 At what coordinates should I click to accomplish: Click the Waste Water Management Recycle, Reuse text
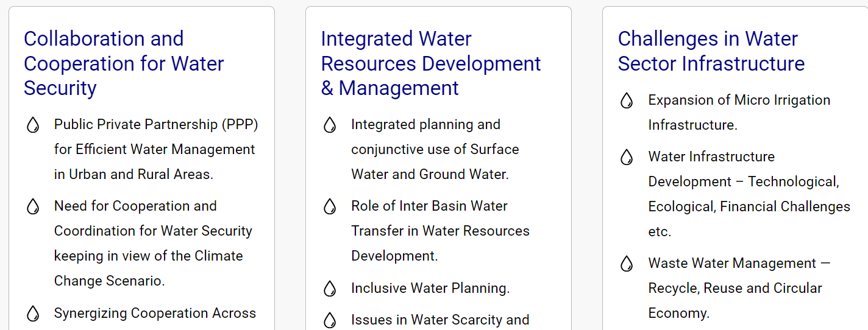click(x=739, y=288)
